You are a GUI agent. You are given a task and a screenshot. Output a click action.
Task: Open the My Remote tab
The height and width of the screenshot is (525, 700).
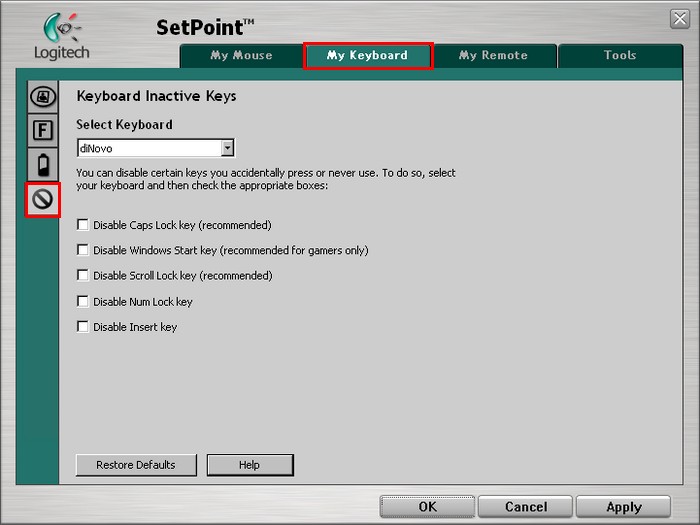point(493,56)
